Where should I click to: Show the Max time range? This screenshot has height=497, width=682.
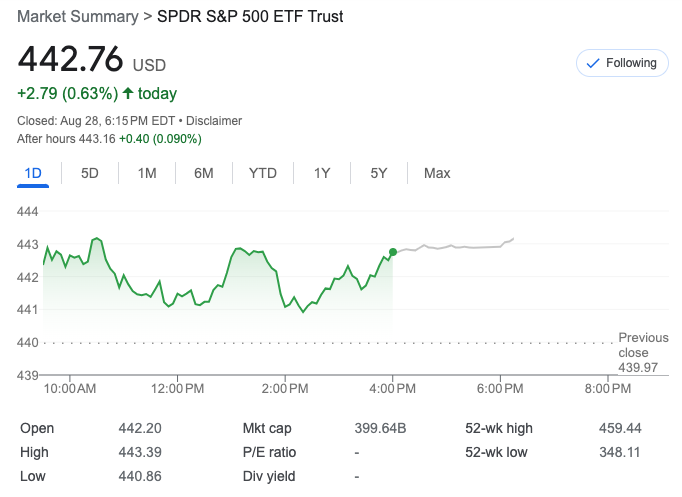437,173
